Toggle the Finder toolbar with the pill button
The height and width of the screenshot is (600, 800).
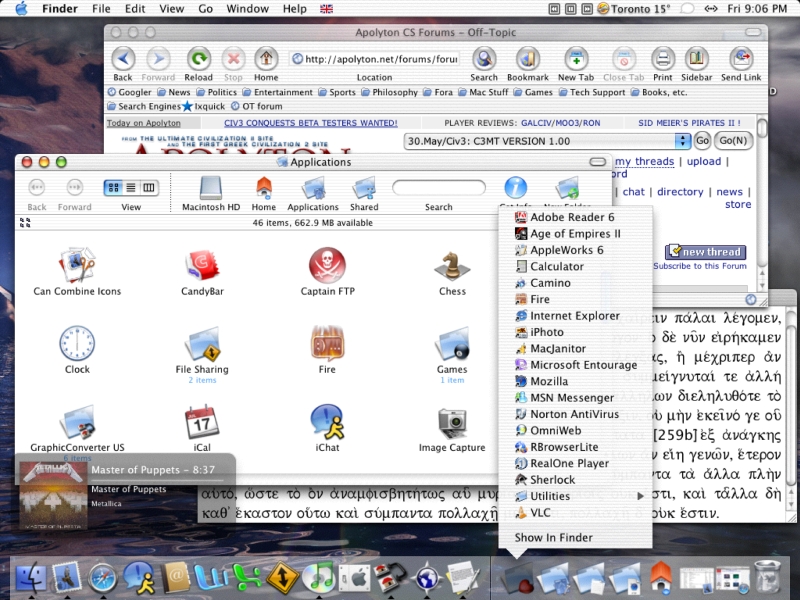point(598,162)
